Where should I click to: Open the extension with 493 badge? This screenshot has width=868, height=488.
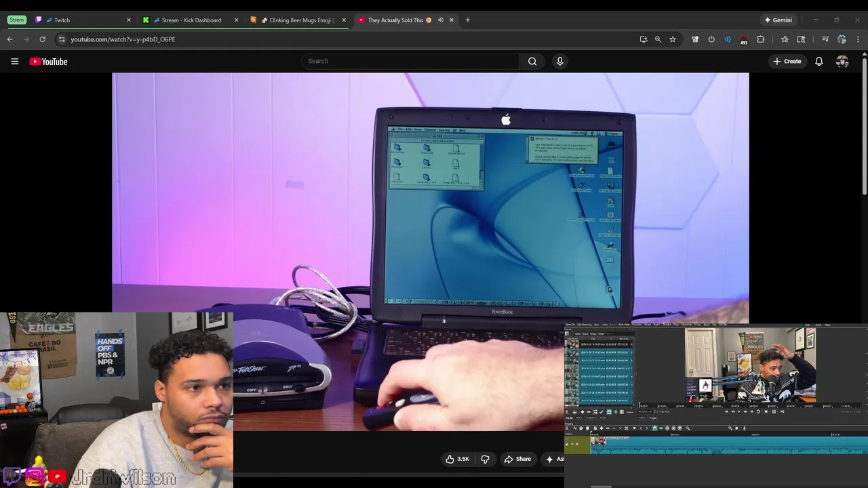[x=744, y=39]
